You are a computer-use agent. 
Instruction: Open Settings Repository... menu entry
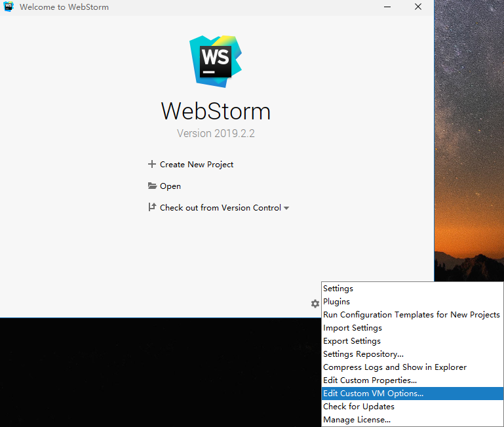coord(412,354)
